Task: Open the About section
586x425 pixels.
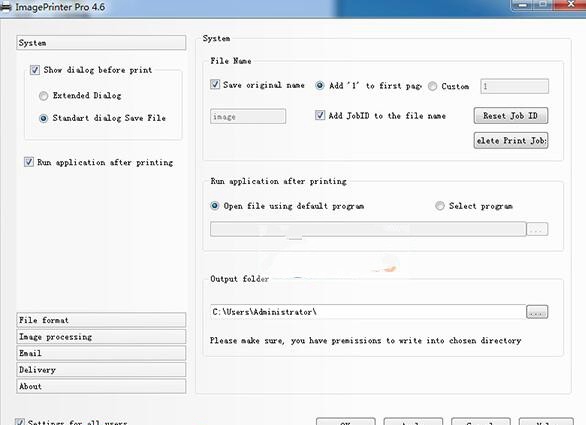Action: [x=101, y=386]
